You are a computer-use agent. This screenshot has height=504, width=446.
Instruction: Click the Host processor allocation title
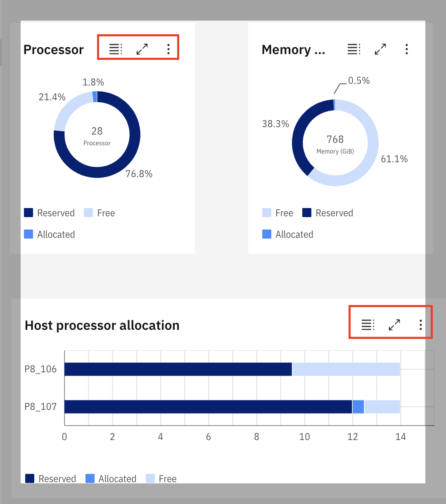[102, 325]
